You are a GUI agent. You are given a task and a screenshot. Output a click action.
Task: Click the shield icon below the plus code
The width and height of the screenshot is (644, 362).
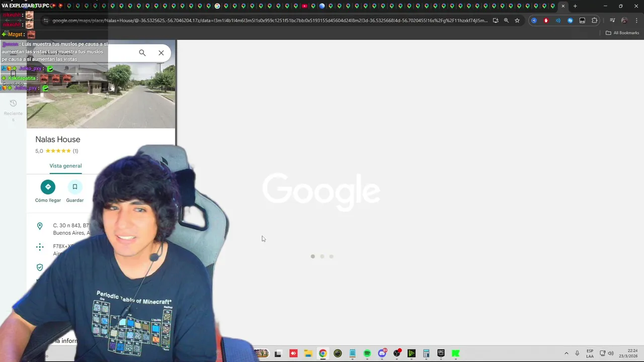(x=40, y=267)
